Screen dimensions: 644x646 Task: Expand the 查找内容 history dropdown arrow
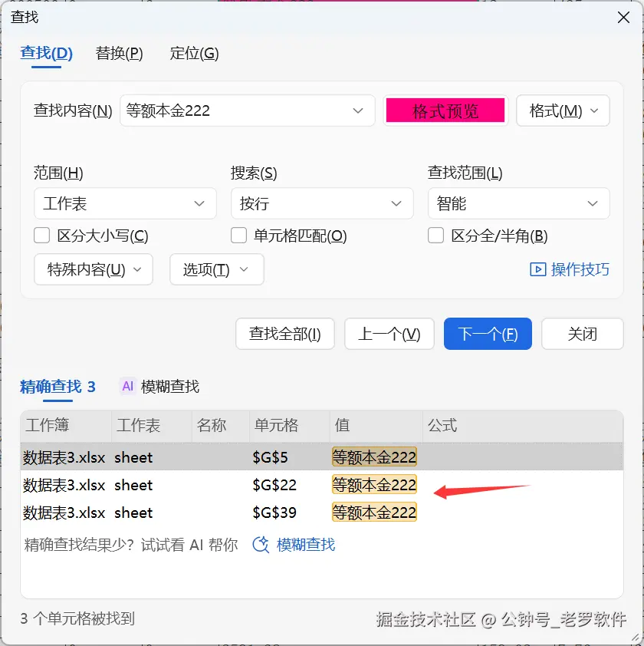click(358, 110)
